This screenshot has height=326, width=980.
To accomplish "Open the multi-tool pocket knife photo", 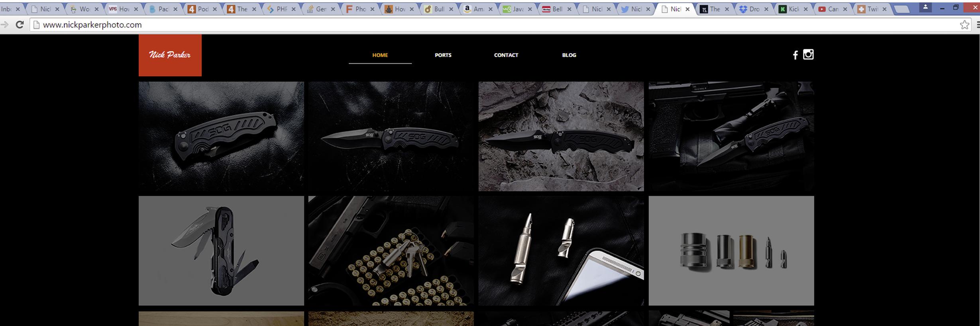I will (x=221, y=251).
